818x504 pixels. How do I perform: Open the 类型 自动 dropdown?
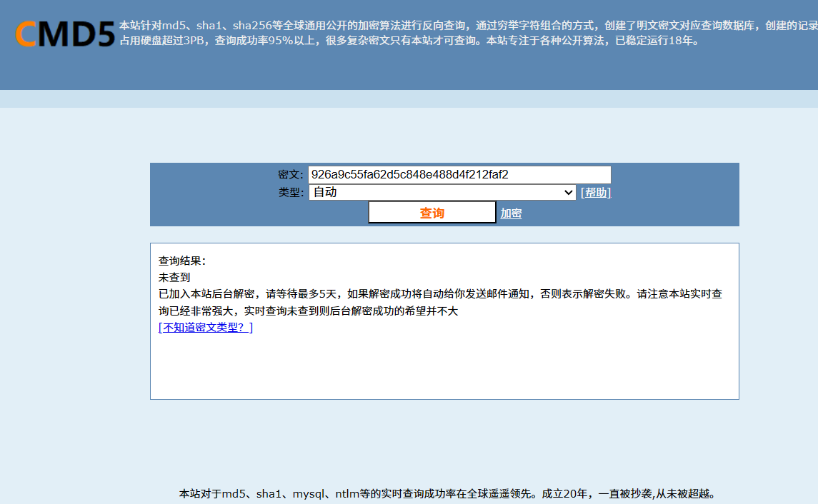[x=442, y=192]
